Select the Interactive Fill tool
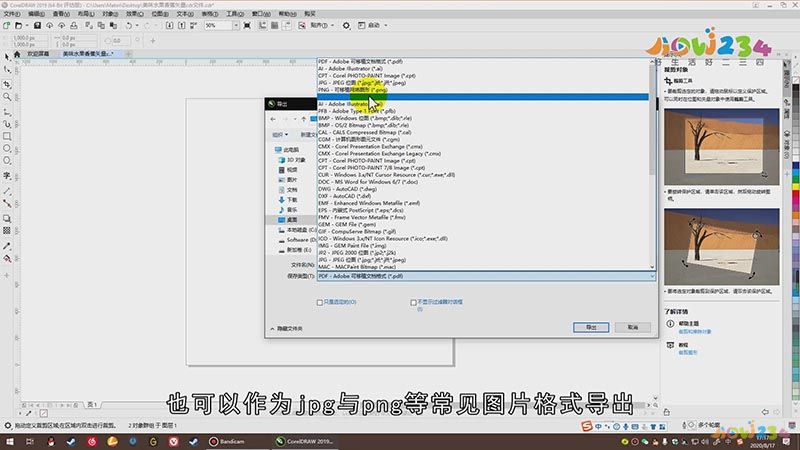 click(x=7, y=259)
